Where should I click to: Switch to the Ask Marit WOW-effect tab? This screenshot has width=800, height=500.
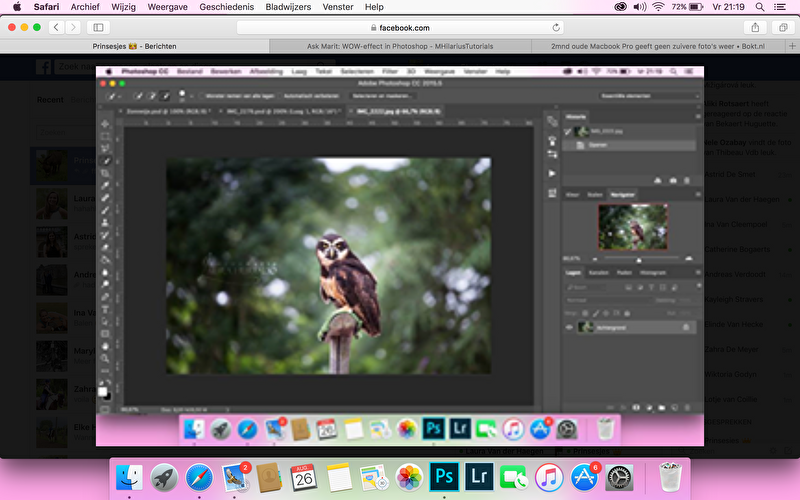click(x=400, y=46)
